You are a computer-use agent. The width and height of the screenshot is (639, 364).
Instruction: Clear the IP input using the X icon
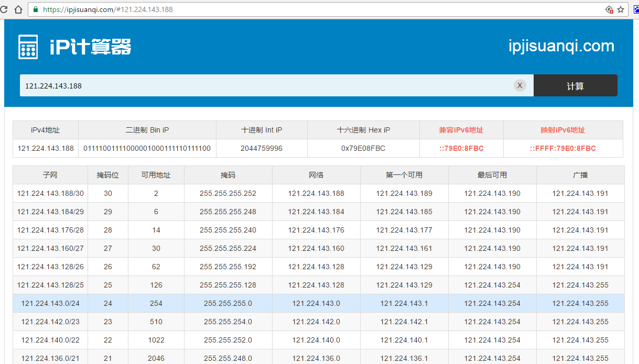[x=519, y=85]
